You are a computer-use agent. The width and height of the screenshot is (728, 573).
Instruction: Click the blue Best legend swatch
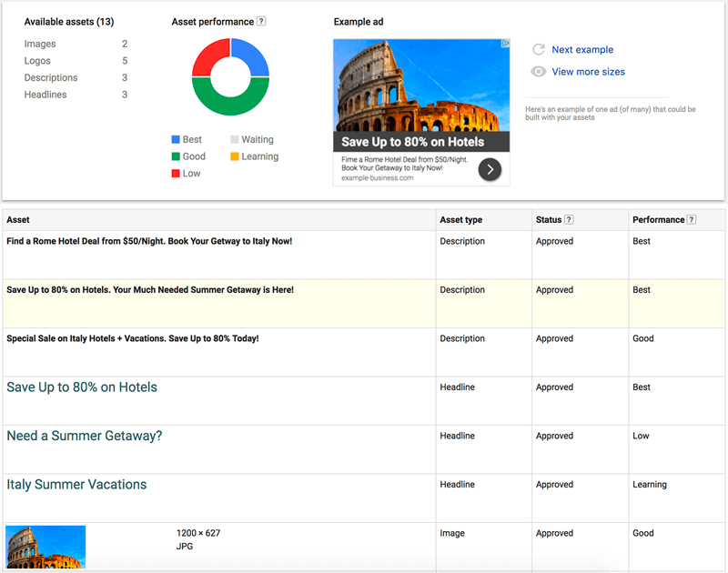(x=174, y=139)
